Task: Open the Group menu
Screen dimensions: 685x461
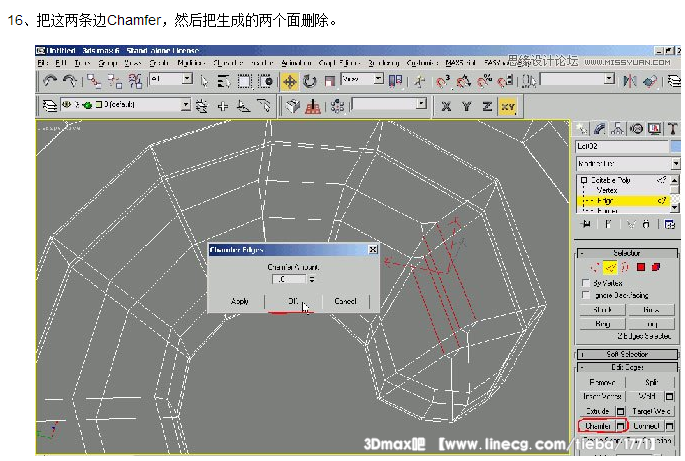Action: coord(107,63)
